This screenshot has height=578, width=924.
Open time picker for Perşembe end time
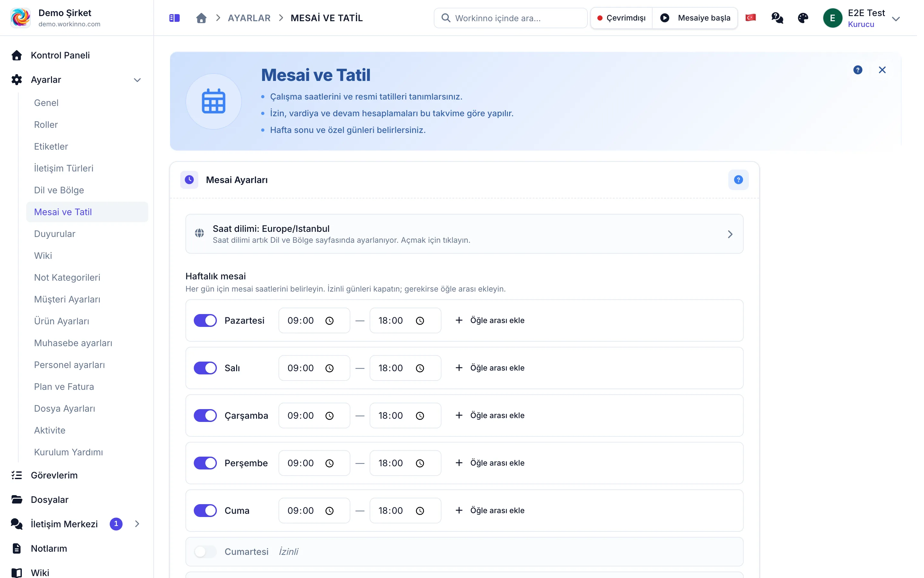[420, 463]
